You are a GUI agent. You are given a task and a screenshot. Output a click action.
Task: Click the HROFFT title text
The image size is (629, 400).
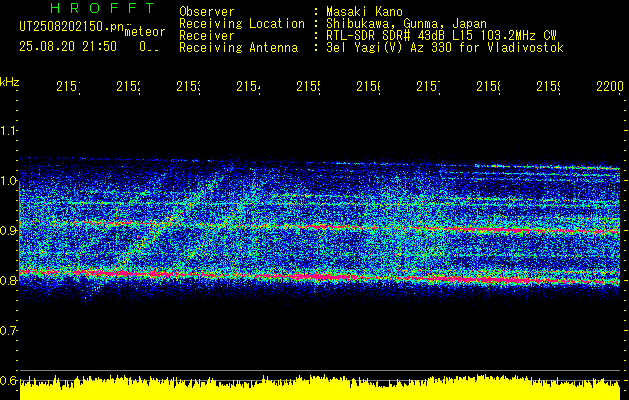coord(102,8)
